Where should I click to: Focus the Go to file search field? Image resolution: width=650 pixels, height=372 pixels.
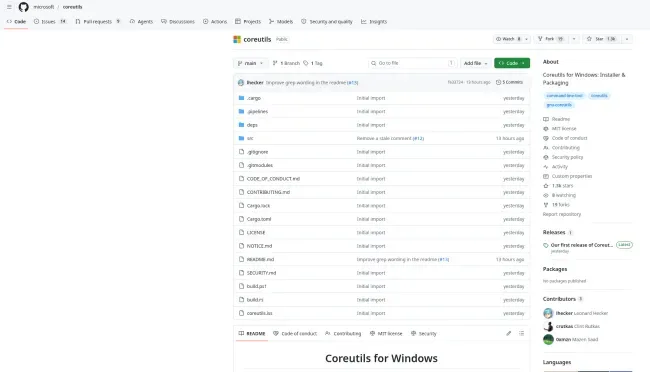point(412,63)
